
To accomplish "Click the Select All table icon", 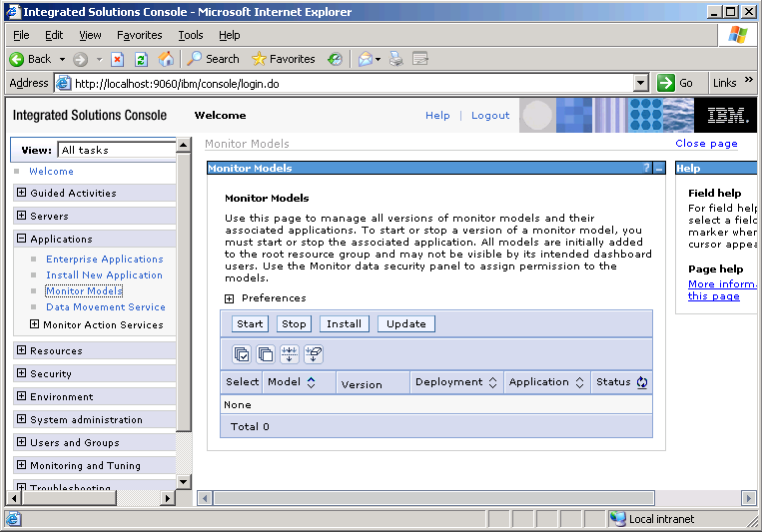I will [x=242, y=354].
